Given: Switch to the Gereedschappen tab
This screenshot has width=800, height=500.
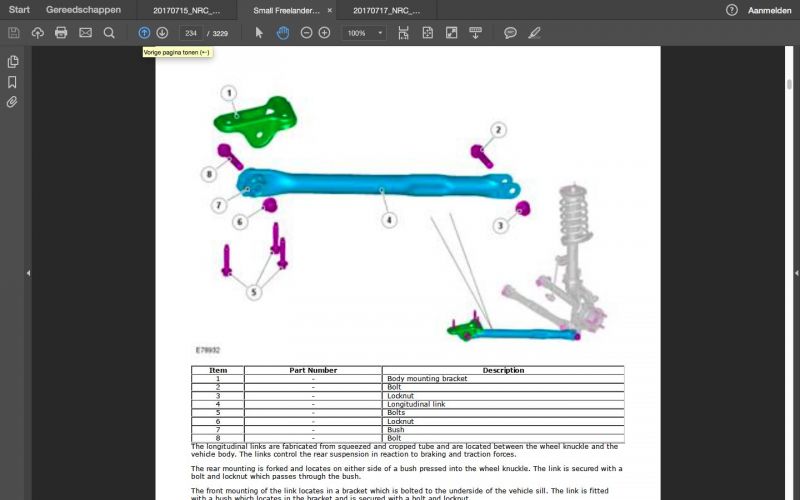Looking at the screenshot, I should point(84,10).
